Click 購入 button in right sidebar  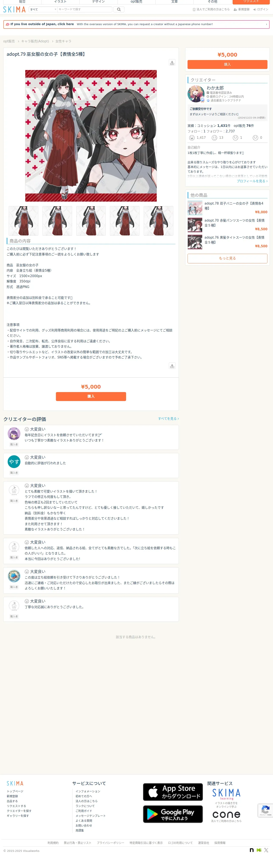click(227, 64)
